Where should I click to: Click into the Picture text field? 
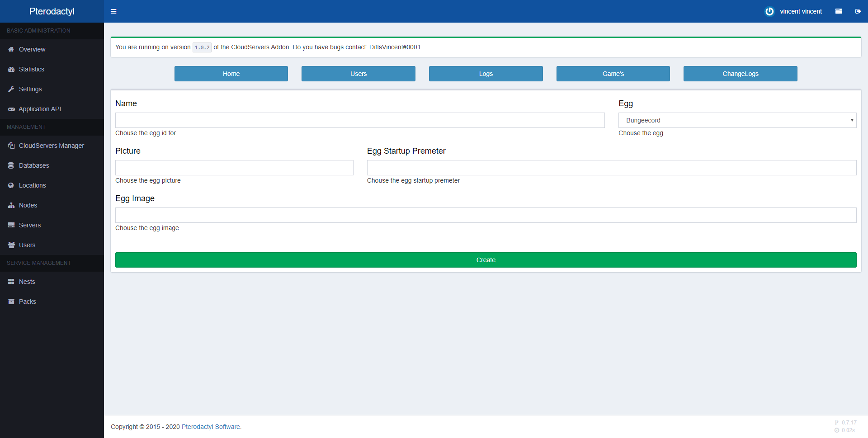(234, 168)
